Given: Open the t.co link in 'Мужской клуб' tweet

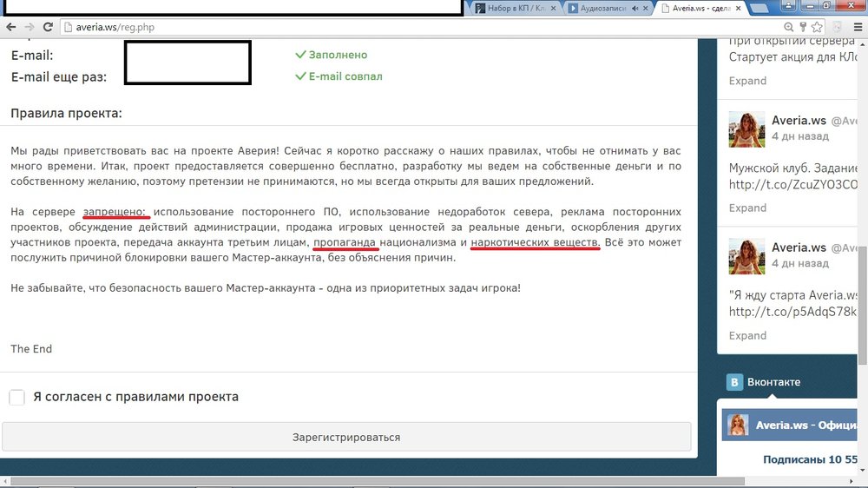Looking at the screenshot, I should tap(792, 183).
